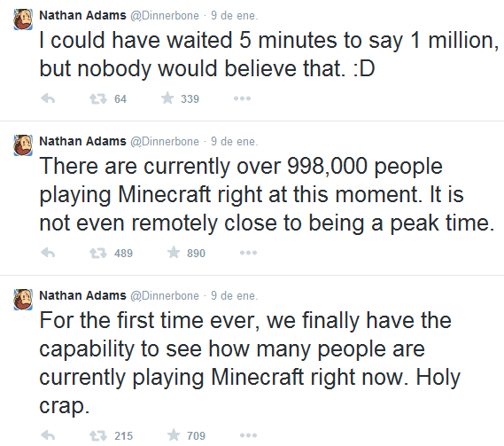Open the third tweet's 9 de ene. timestamp
Image resolution: width=504 pixels, height=446 pixels.
pyautogui.click(x=235, y=296)
